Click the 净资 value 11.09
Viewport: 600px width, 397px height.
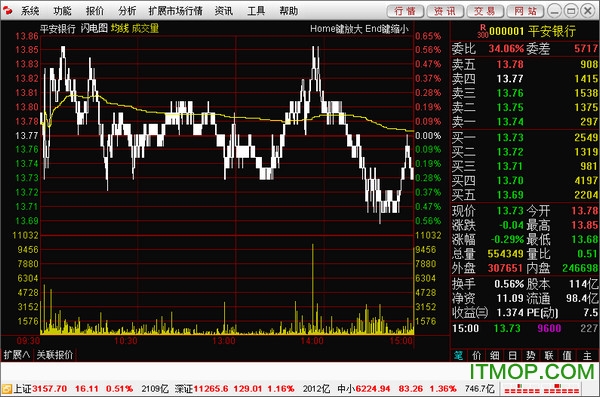[x=510, y=298]
